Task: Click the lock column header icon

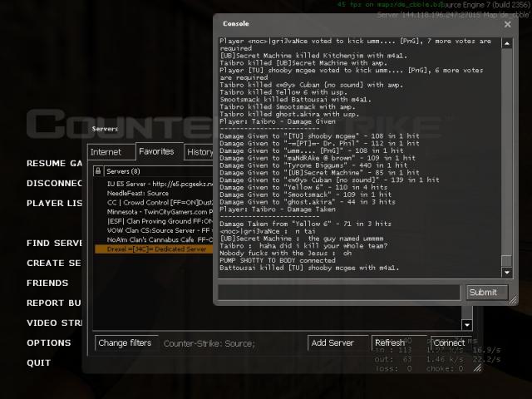Action: [x=98, y=171]
